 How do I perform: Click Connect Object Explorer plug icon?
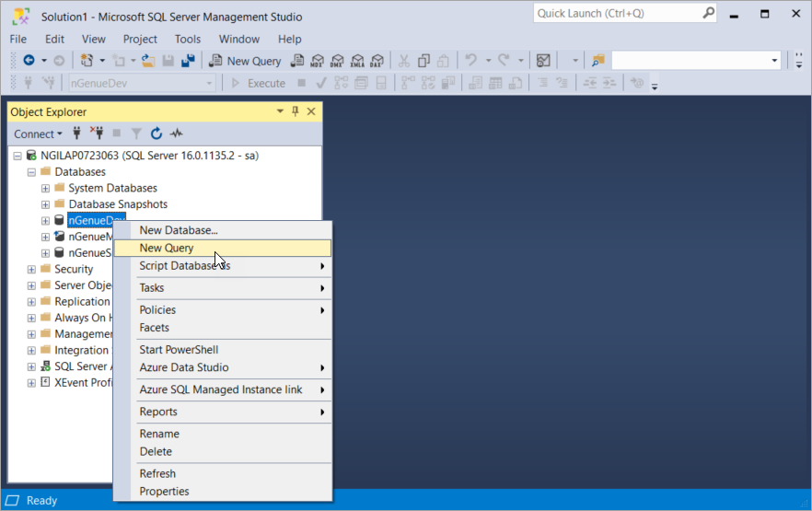point(76,134)
